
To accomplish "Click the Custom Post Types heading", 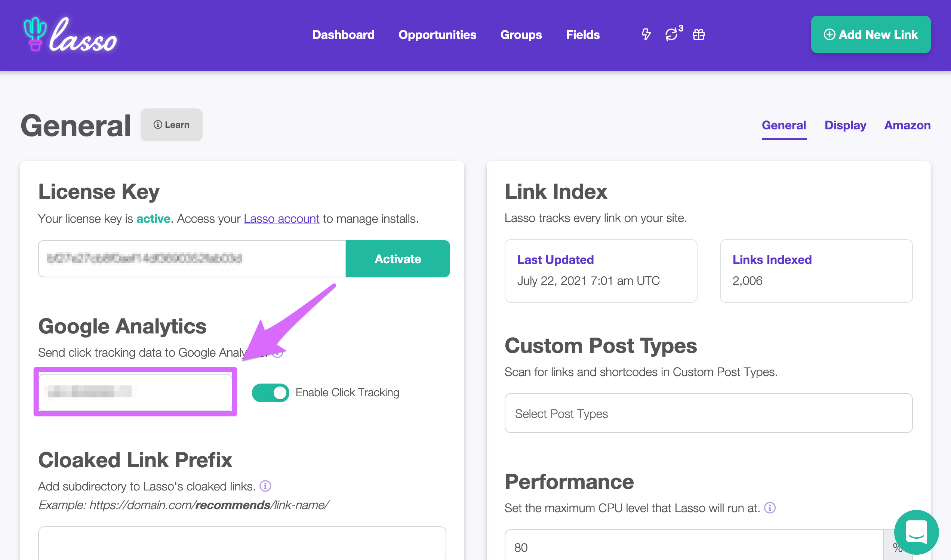I will (x=601, y=346).
